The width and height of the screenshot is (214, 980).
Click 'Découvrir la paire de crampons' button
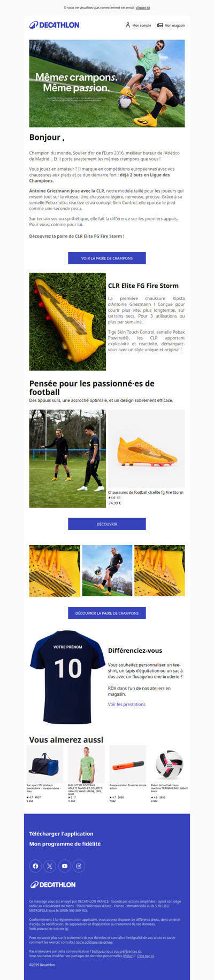(107, 613)
